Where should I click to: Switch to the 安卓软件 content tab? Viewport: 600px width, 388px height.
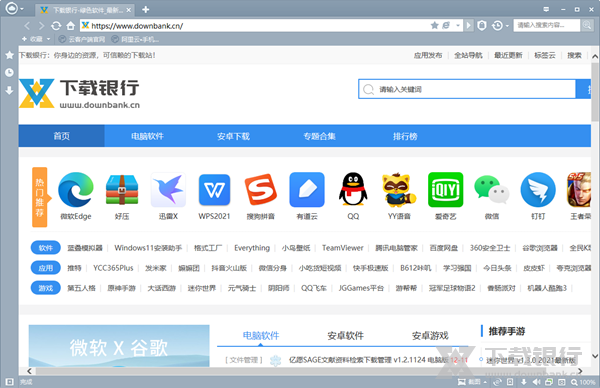pyautogui.click(x=346, y=336)
